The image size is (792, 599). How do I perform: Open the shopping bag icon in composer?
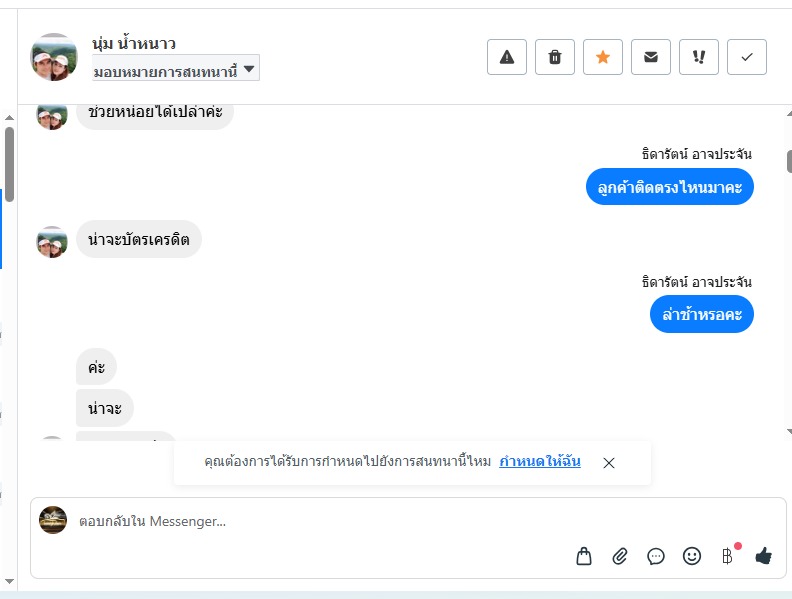click(584, 556)
